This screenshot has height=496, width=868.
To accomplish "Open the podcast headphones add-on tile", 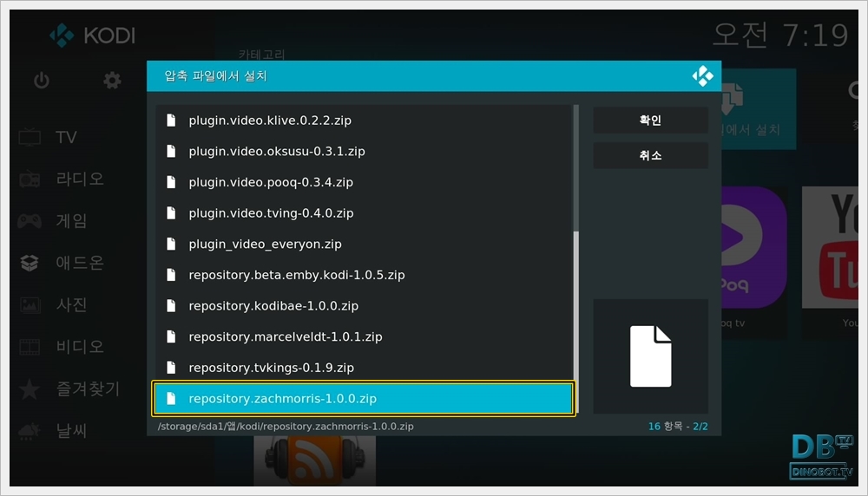I will pos(315,461).
